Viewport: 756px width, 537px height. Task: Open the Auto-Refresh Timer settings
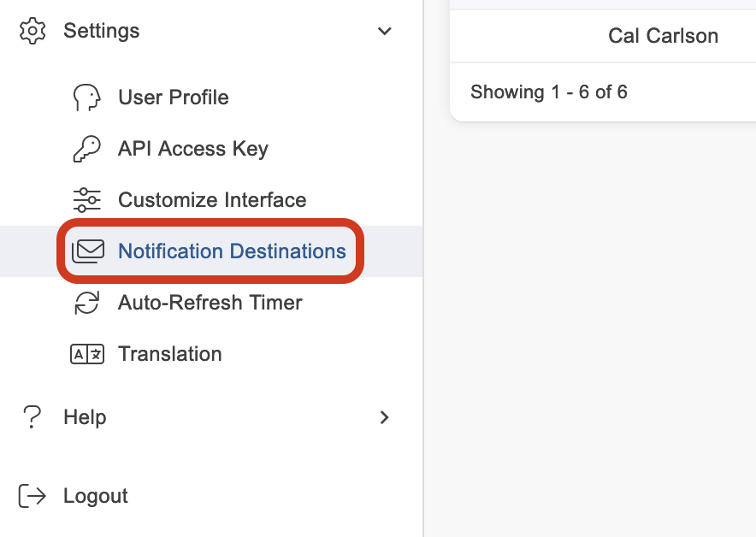(x=210, y=303)
